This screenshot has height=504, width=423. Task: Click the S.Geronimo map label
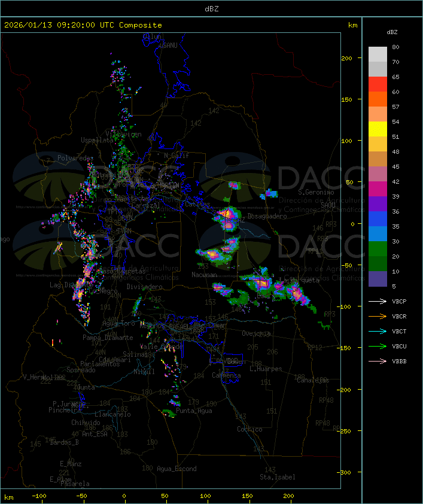tap(319, 193)
